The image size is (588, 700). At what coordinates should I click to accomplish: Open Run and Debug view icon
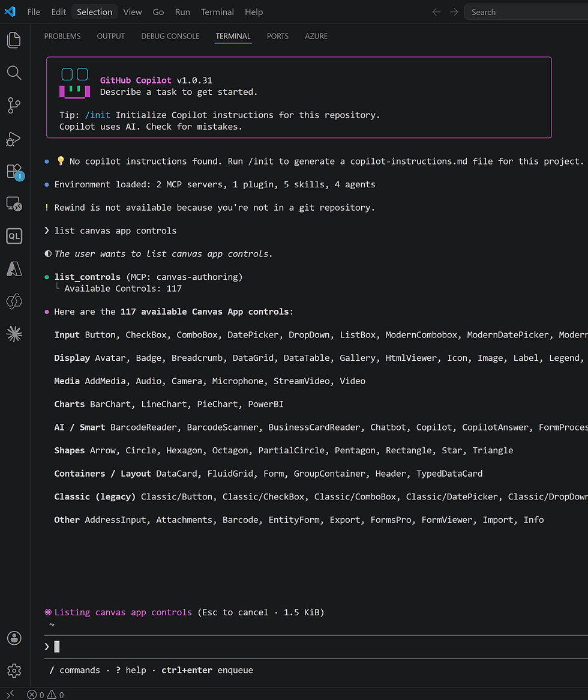click(x=14, y=139)
